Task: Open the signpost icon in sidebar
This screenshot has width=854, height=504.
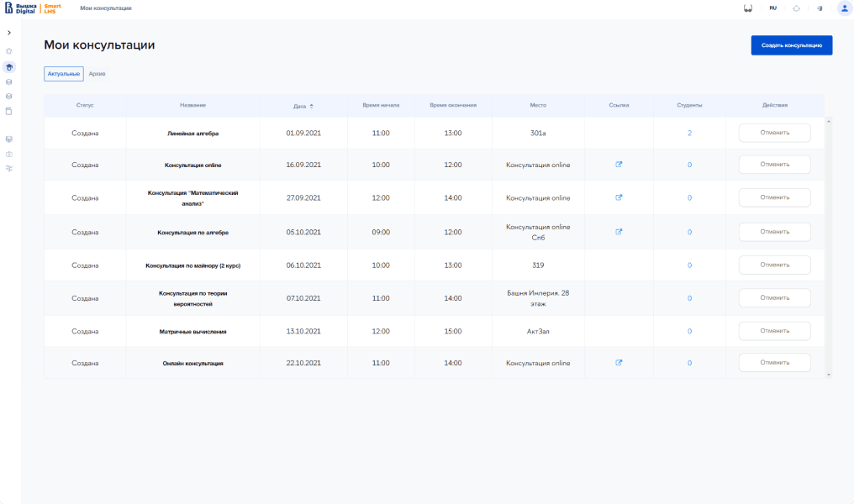Action: (8, 168)
